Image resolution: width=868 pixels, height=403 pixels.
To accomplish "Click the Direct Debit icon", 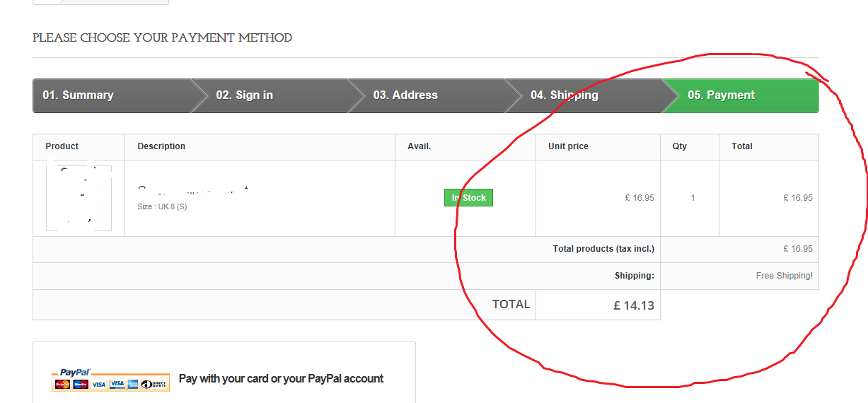I will pos(154,384).
